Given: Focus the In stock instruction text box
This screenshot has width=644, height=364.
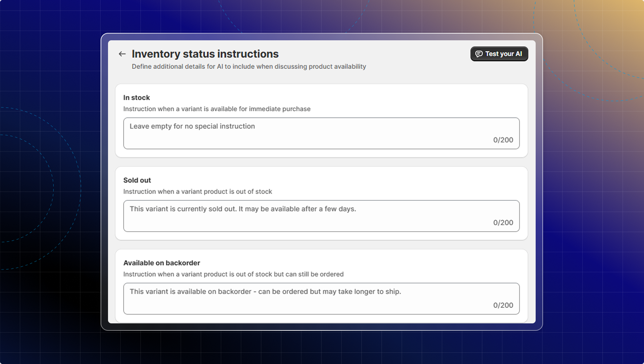Looking at the screenshot, I should (321, 134).
